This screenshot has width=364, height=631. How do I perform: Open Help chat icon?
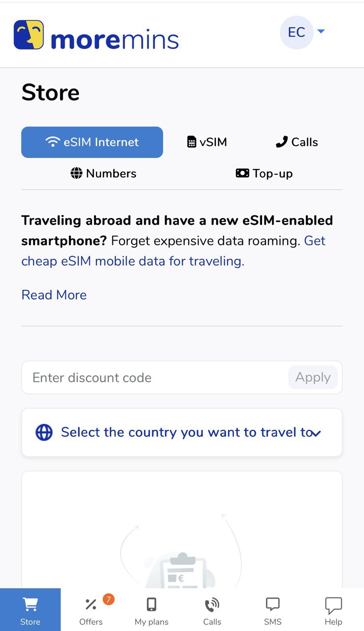333,605
